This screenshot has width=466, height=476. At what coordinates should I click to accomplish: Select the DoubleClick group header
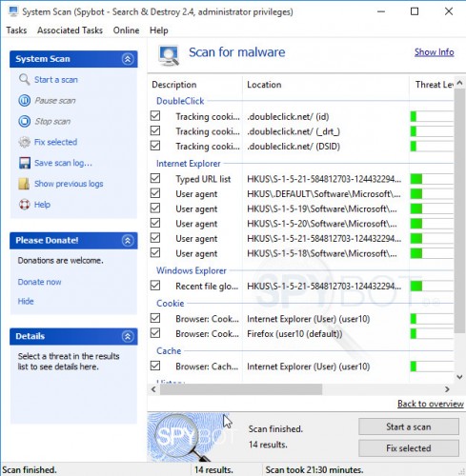coord(180,101)
